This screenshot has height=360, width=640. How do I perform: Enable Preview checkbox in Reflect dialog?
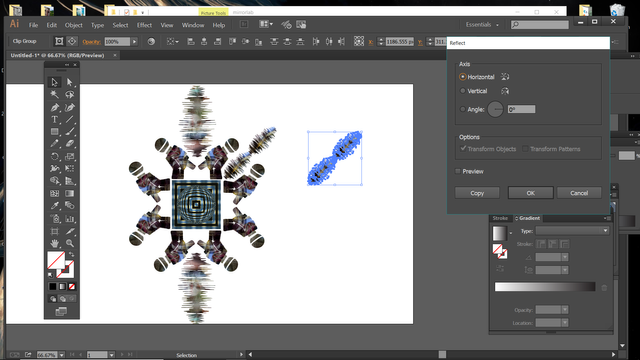pyautogui.click(x=458, y=171)
